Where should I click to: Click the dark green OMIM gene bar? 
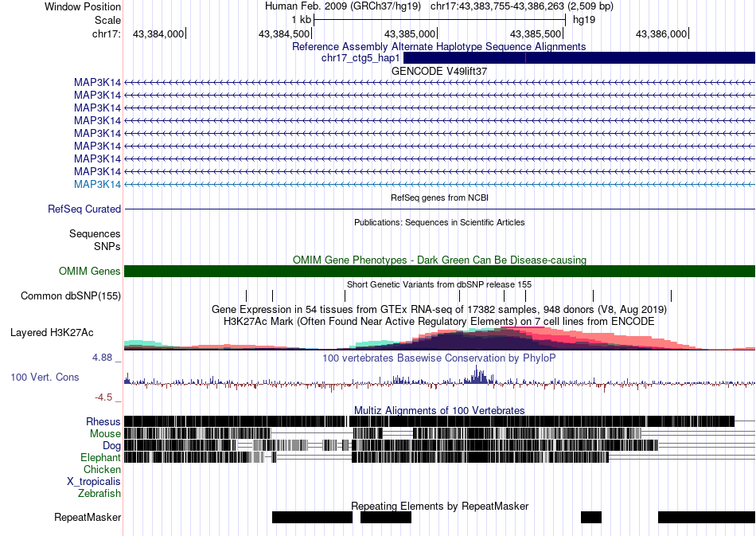point(439,271)
